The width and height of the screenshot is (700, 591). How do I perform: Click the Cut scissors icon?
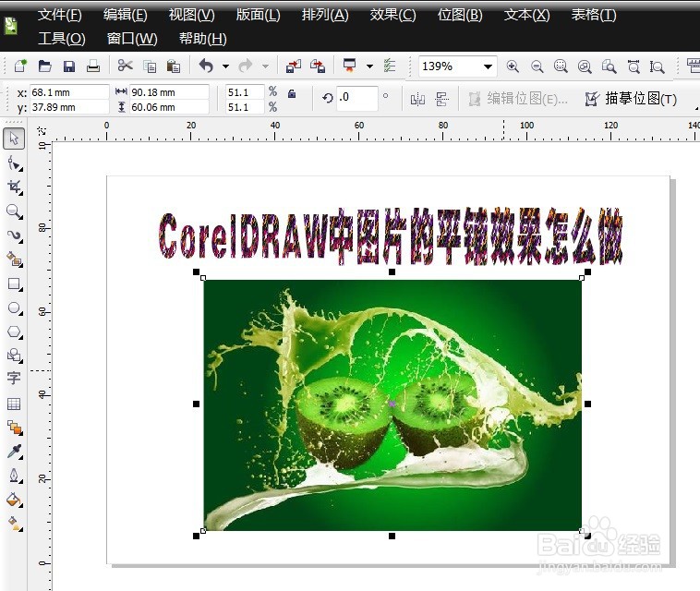126,66
